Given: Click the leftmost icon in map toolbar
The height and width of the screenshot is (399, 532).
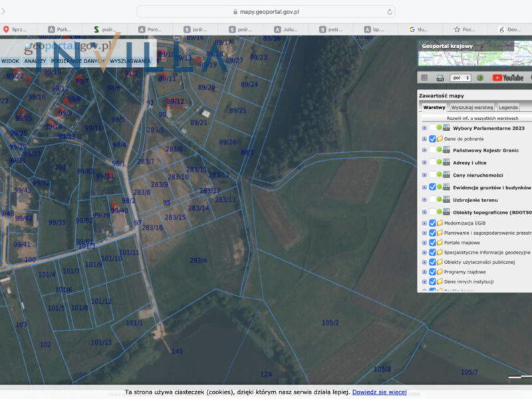Looking at the screenshot, I should tap(424, 78).
